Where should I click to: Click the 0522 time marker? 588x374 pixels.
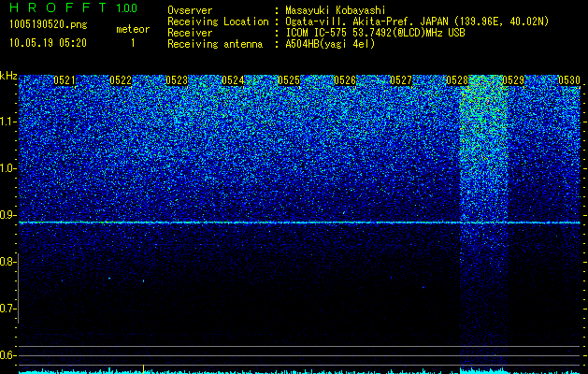pyautogui.click(x=121, y=80)
